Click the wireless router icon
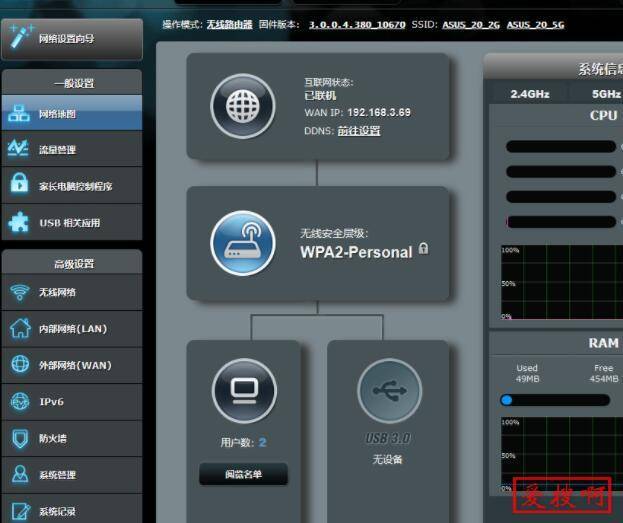 tap(242, 243)
